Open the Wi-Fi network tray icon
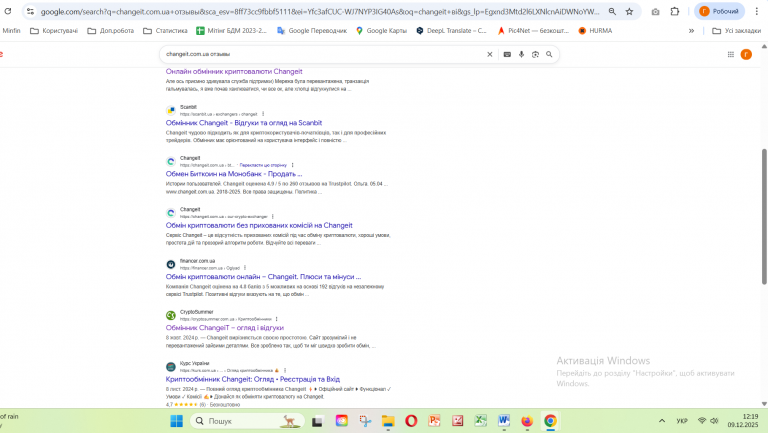The width and height of the screenshot is (768, 433). [702, 421]
